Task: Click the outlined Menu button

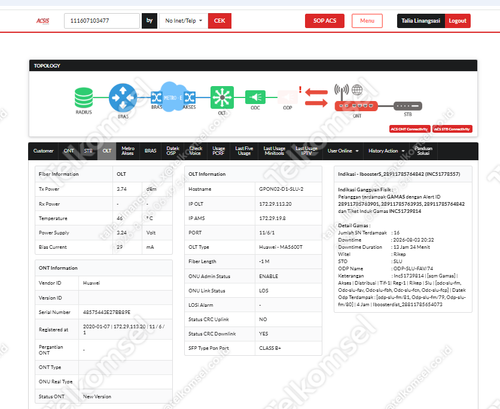Action: pos(367,21)
